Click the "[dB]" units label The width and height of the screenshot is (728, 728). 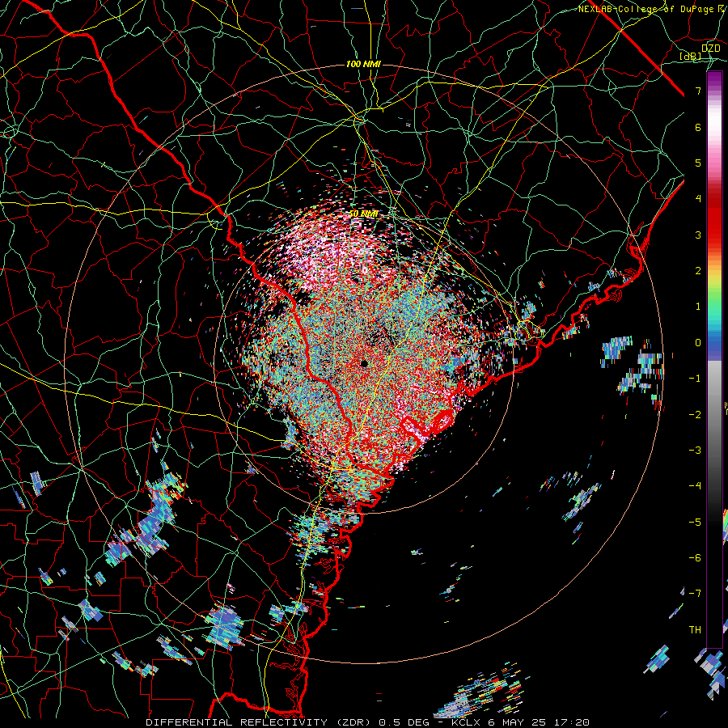tap(691, 57)
